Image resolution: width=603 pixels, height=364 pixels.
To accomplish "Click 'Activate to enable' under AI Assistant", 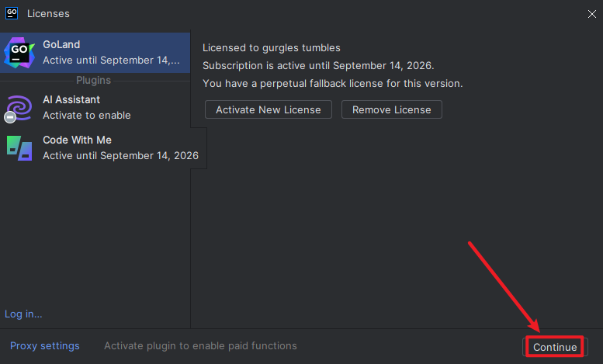I will coord(87,116).
